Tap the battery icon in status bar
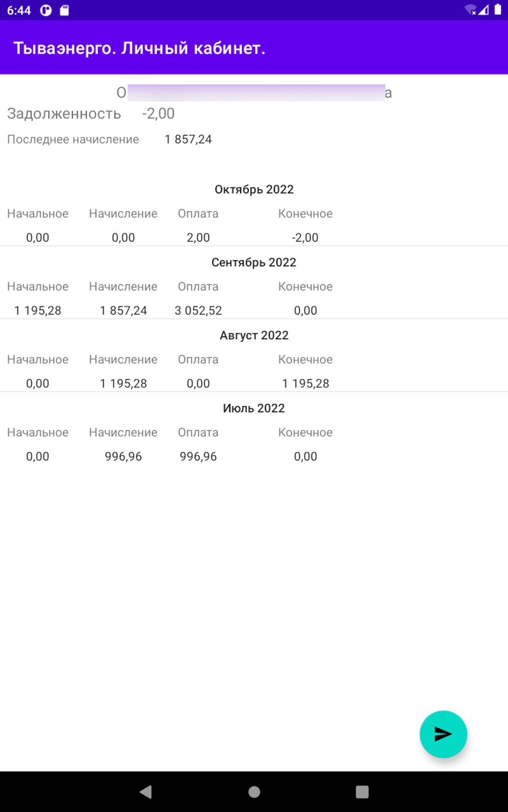This screenshot has height=812, width=508. click(498, 10)
